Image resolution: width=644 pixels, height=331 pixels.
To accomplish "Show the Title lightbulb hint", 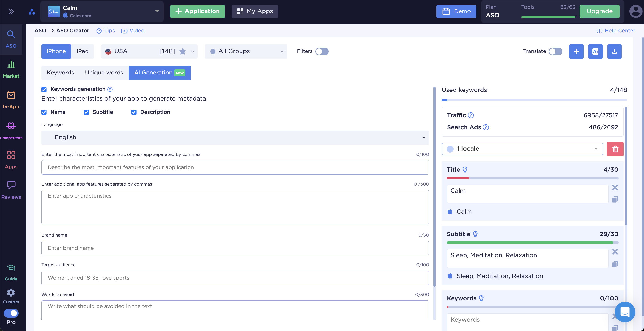I will pyautogui.click(x=465, y=170).
